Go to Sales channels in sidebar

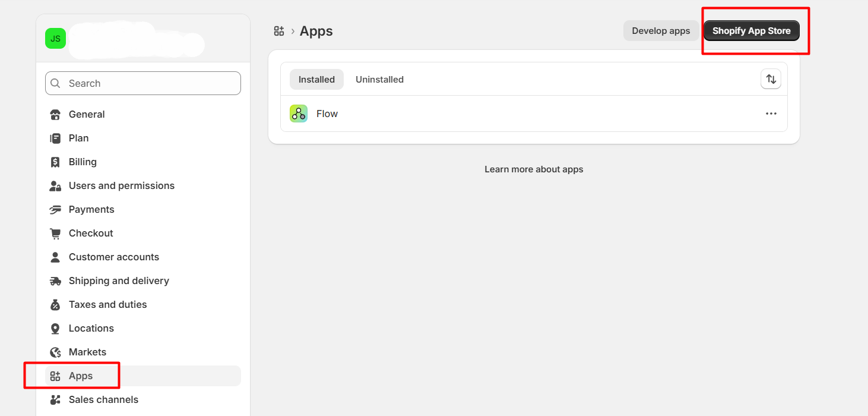click(x=103, y=400)
